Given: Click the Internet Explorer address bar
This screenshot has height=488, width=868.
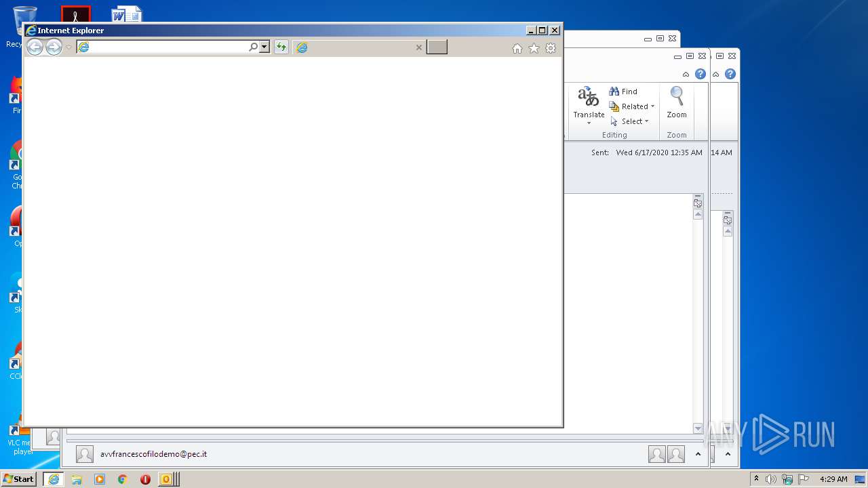Looking at the screenshot, I should pyautogui.click(x=163, y=47).
